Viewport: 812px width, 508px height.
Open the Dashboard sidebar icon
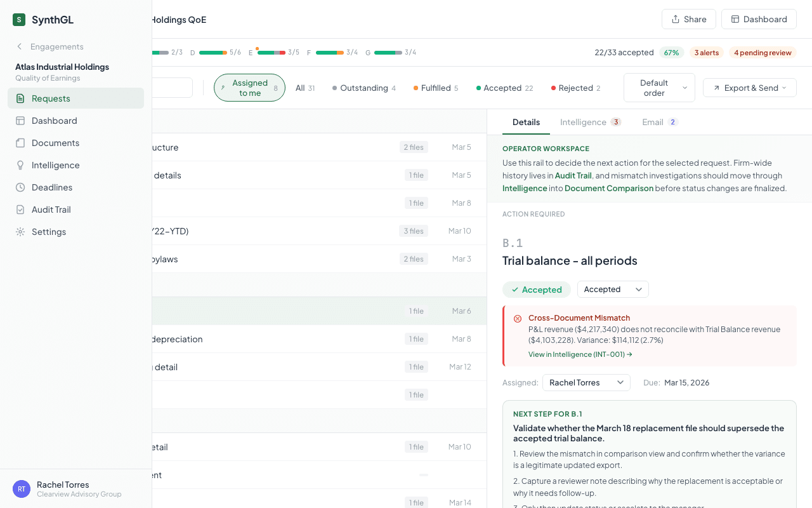pos(21,121)
